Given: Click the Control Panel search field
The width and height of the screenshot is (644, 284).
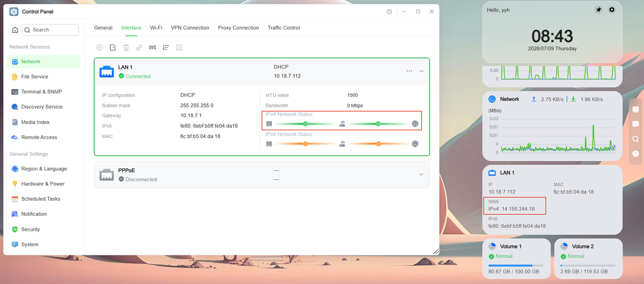Looking at the screenshot, I should click(x=50, y=30).
